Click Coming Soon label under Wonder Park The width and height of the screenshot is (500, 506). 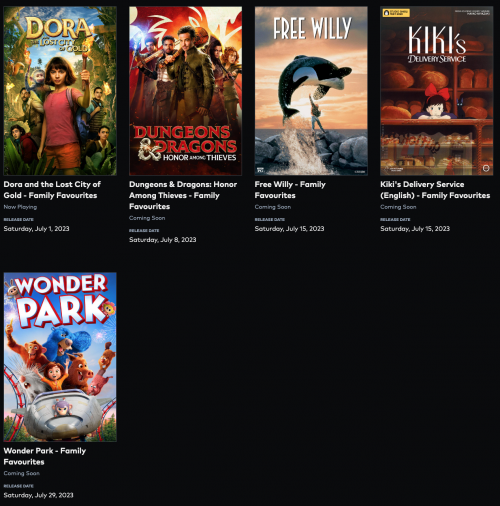(22, 473)
